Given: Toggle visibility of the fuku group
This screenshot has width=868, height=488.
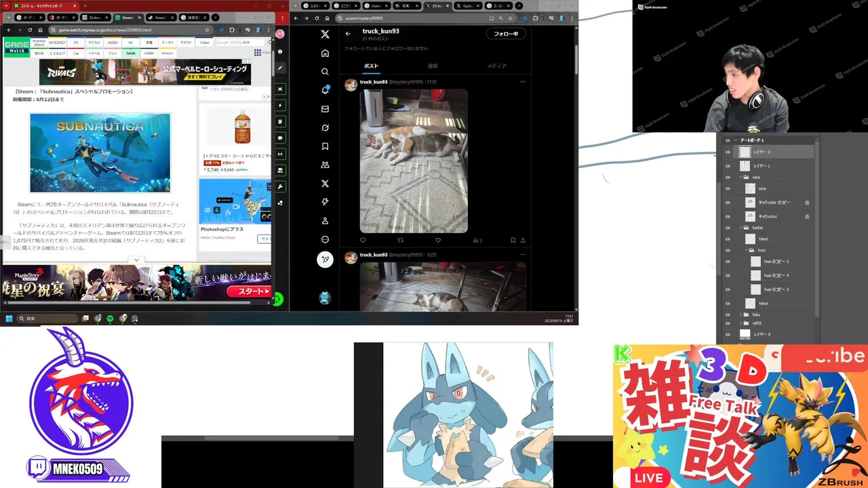Looking at the screenshot, I should point(728,314).
